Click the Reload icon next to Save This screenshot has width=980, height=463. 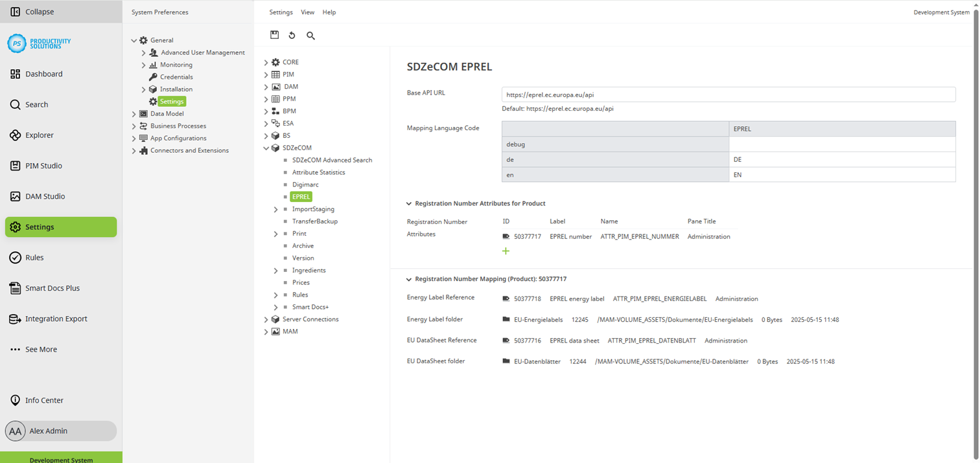(292, 35)
